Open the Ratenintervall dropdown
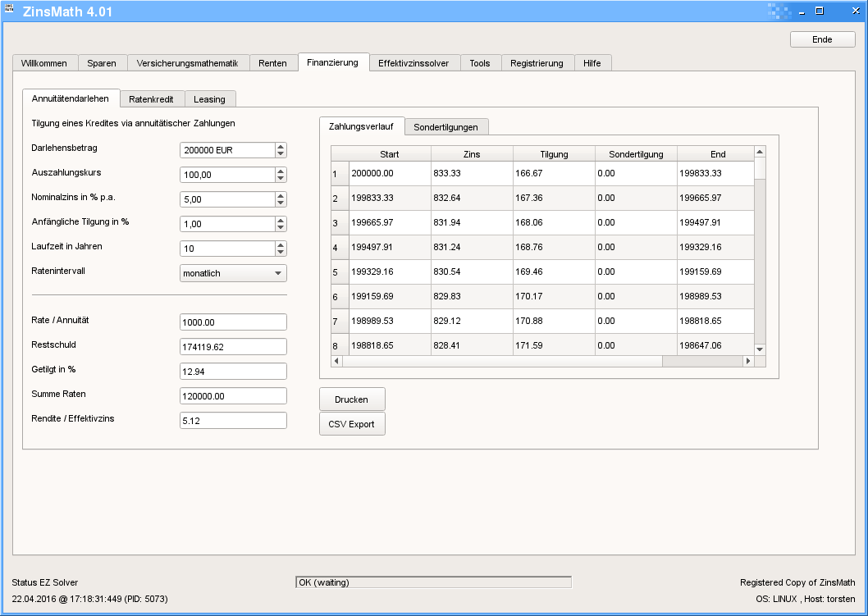 234,273
